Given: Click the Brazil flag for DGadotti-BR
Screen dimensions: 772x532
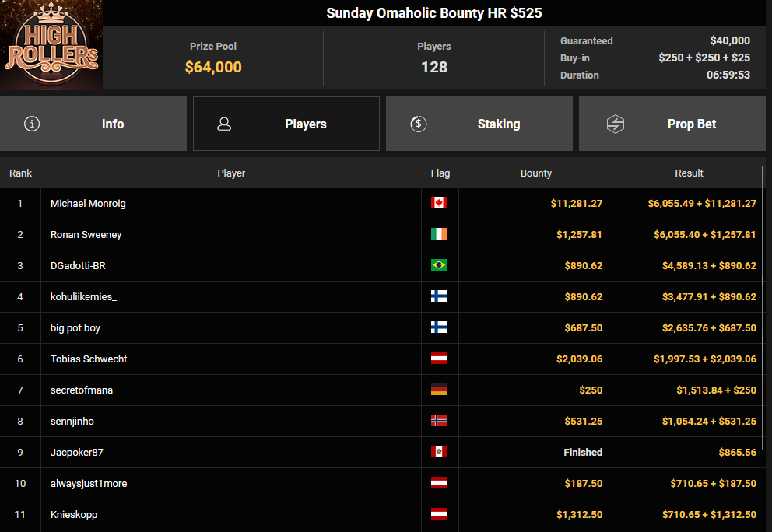Looking at the screenshot, I should point(438,265).
